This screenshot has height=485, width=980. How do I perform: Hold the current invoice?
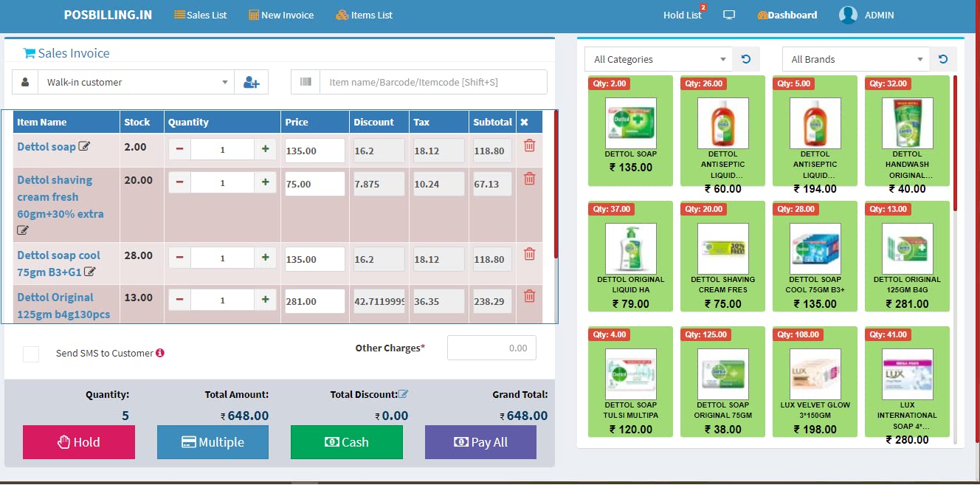point(78,441)
